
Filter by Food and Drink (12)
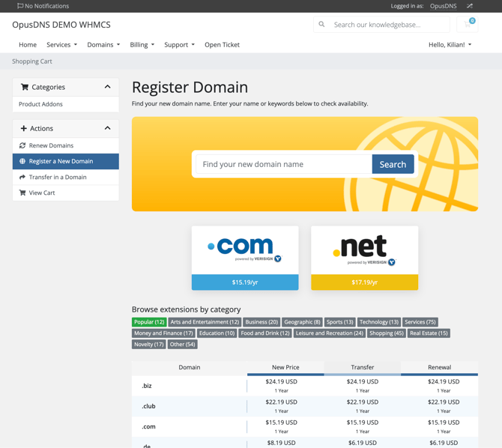pos(265,333)
